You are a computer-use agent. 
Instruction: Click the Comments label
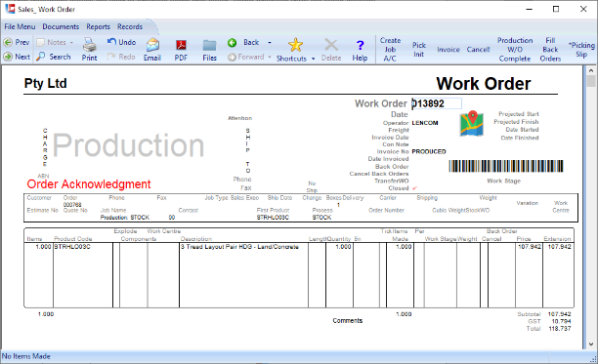click(348, 321)
